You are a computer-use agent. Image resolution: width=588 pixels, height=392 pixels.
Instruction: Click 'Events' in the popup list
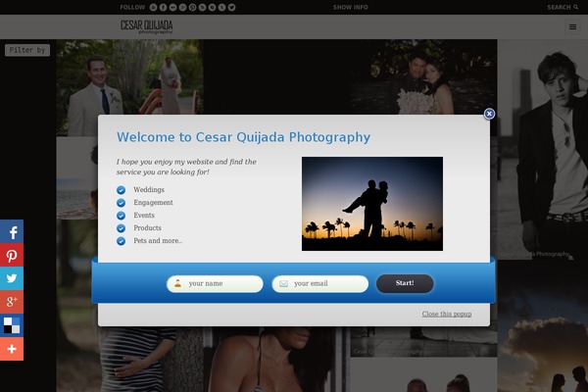pos(144,216)
